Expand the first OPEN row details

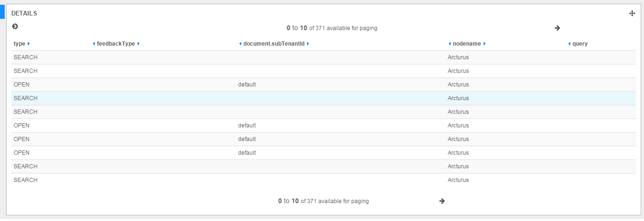tap(22, 85)
